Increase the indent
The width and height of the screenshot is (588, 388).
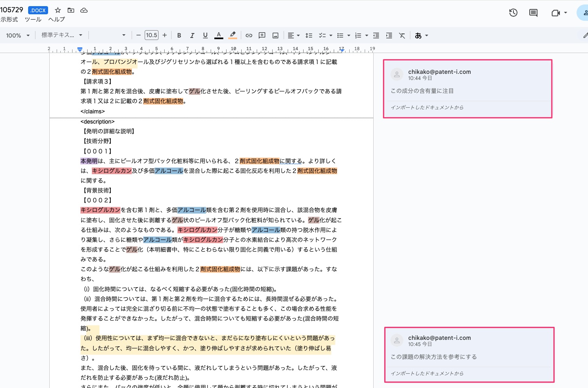tap(389, 35)
